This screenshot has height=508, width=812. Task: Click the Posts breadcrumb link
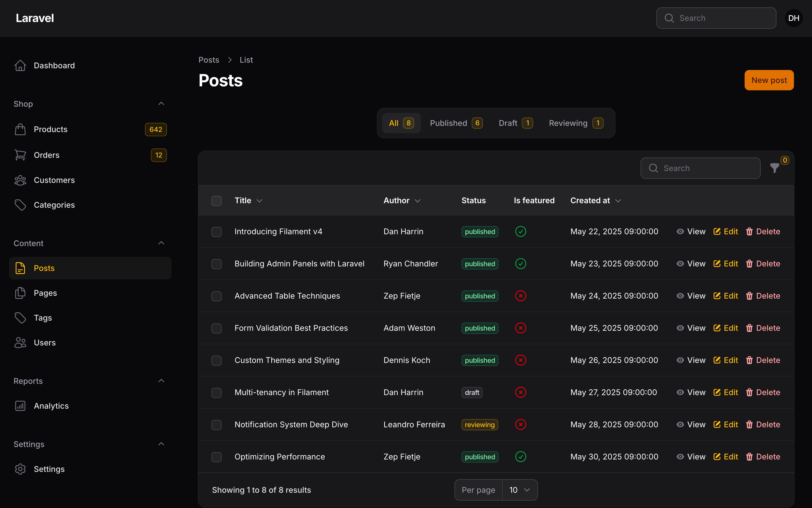[209, 60]
